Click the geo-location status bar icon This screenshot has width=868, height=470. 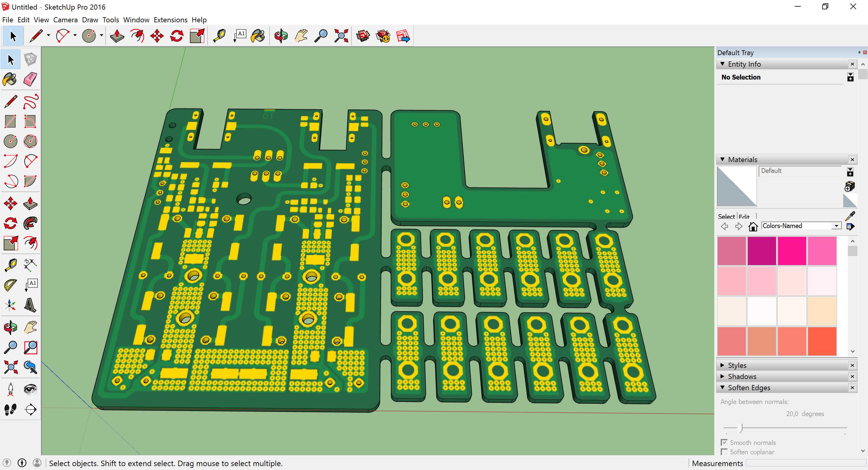tap(7, 463)
